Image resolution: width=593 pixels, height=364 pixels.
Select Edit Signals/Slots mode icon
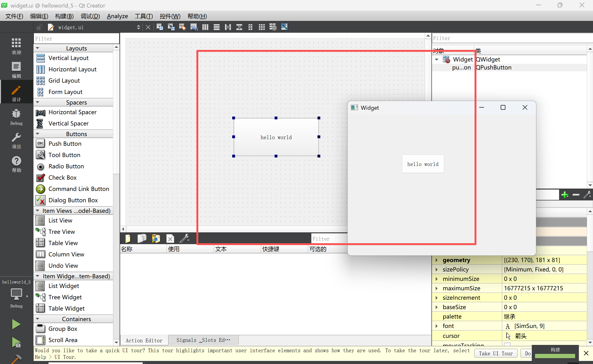coord(171,27)
